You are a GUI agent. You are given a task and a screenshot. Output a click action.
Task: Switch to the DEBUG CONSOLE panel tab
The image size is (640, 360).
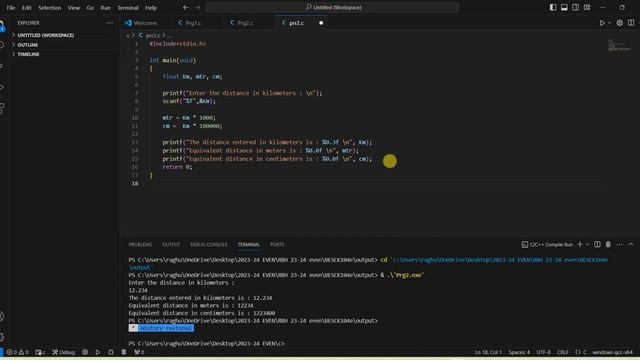pos(209,244)
